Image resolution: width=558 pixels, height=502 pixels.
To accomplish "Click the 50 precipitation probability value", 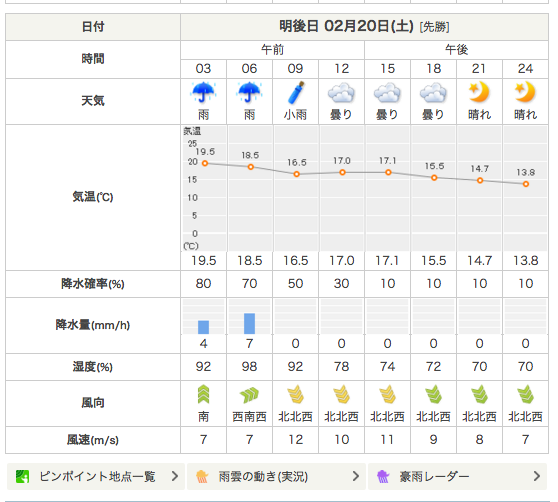I will [295, 284].
